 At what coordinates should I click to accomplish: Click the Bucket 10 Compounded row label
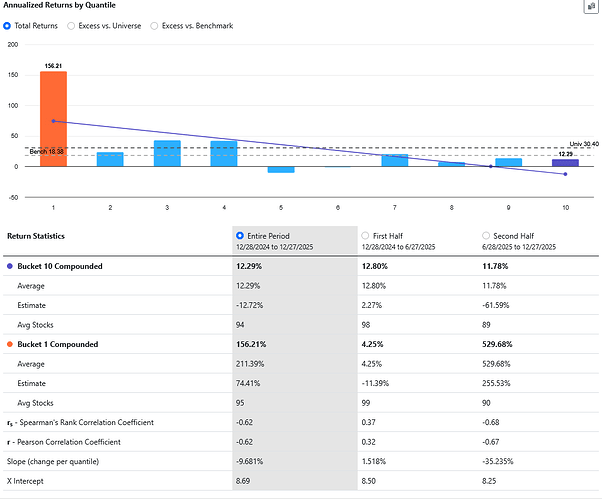(60, 266)
